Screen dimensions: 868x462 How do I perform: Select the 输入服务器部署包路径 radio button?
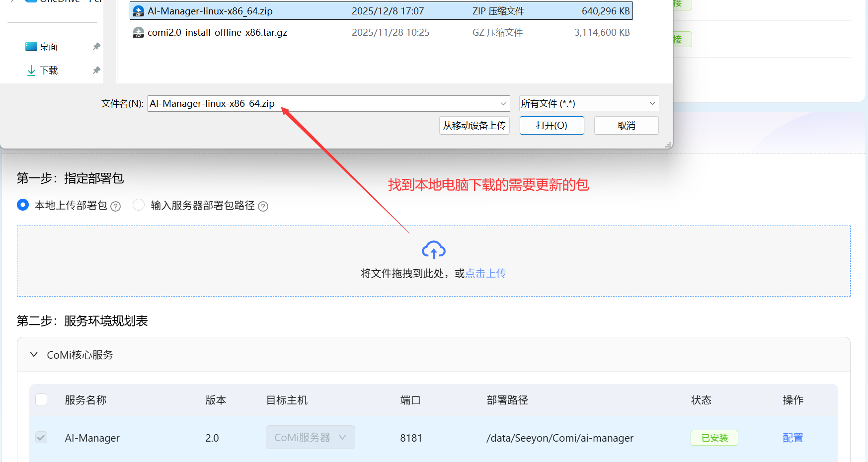coord(139,205)
